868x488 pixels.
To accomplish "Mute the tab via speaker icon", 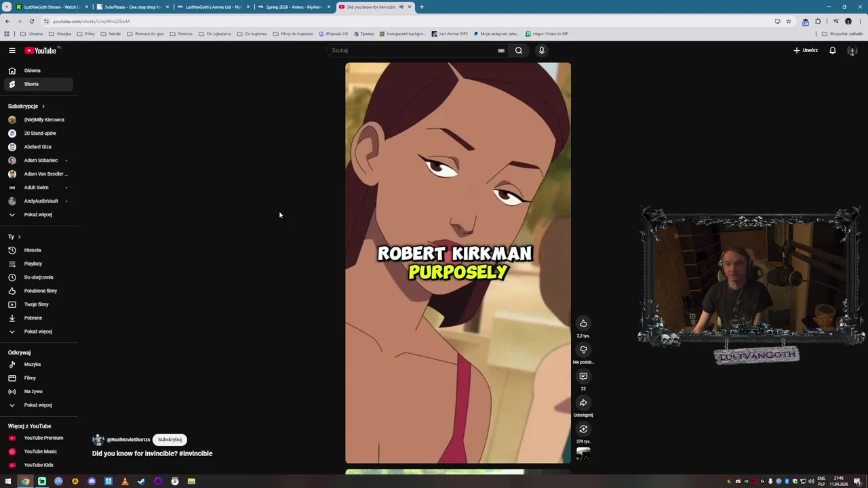I will (x=401, y=7).
